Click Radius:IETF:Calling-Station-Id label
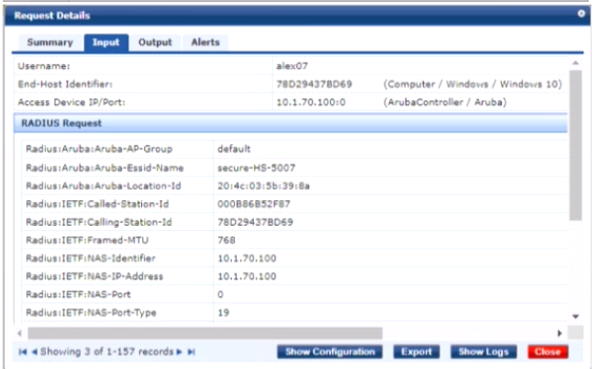The width and height of the screenshot is (596, 369). pyautogui.click(x=99, y=222)
